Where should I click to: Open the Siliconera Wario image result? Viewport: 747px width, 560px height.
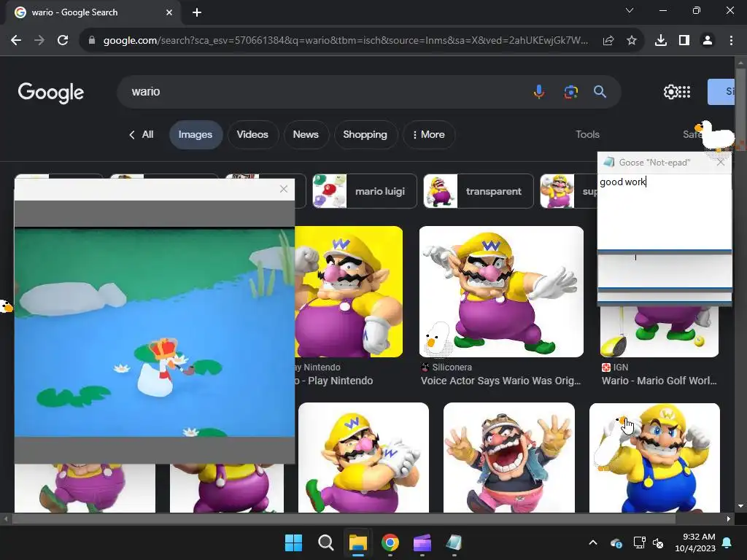pyautogui.click(x=501, y=292)
